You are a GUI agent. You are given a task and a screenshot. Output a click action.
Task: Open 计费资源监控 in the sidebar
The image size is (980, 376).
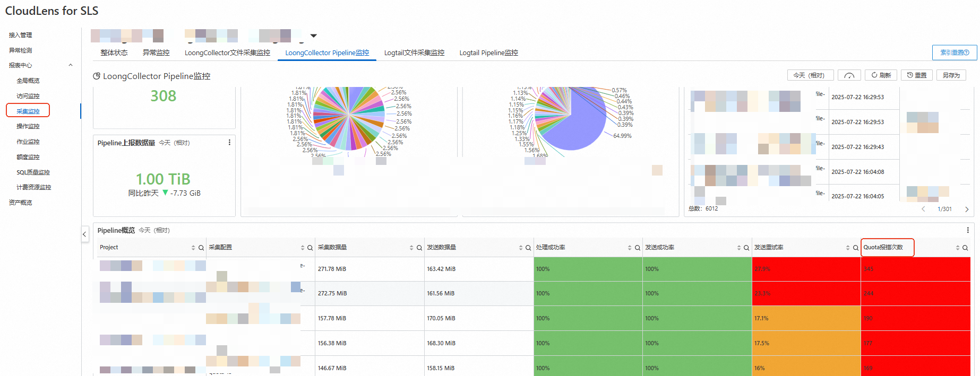click(34, 187)
